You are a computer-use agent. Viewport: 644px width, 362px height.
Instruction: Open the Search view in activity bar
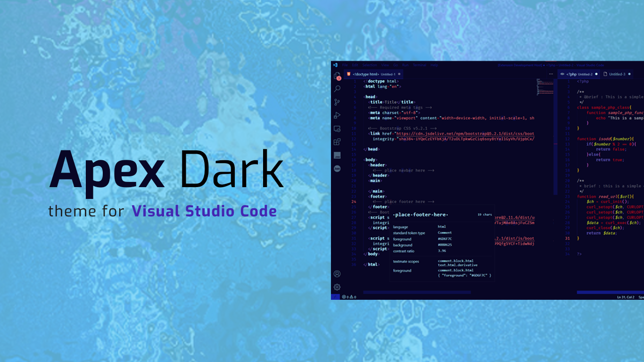pyautogui.click(x=337, y=89)
